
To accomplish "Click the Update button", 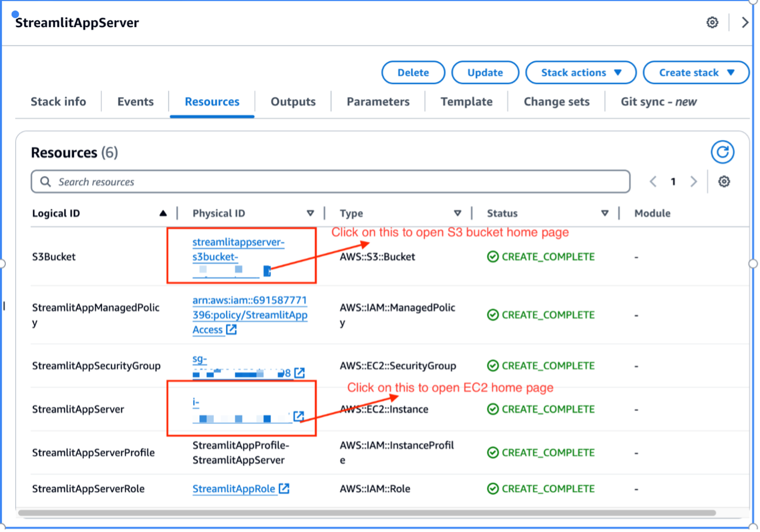I will pyautogui.click(x=485, y=73).
